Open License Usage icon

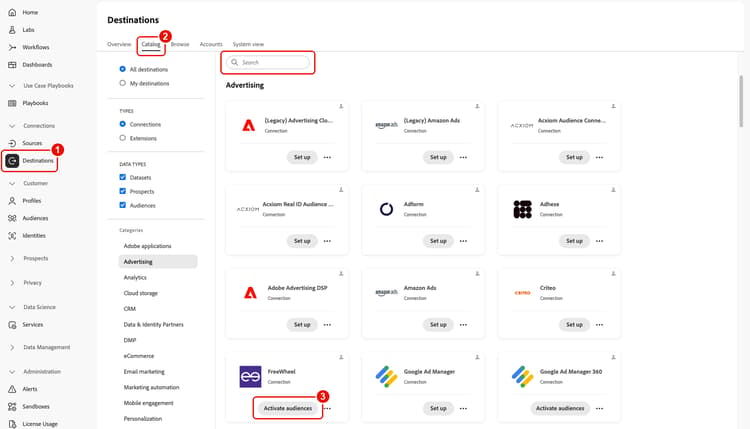coord(12,424)
